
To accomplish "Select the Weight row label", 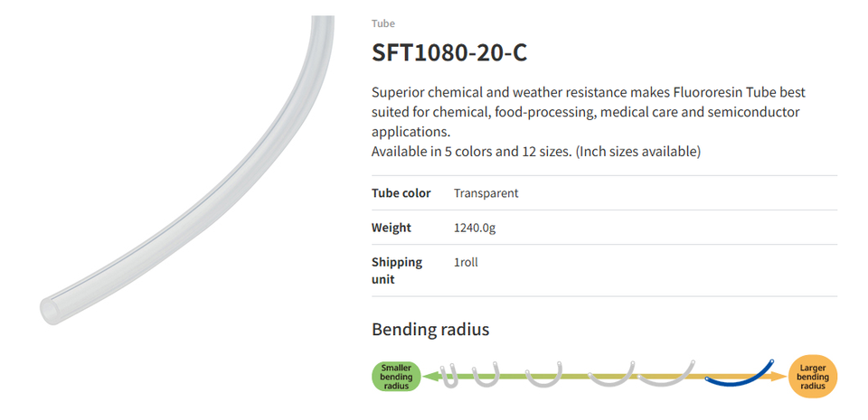I will pyautogui.click(x=391, y=228).
